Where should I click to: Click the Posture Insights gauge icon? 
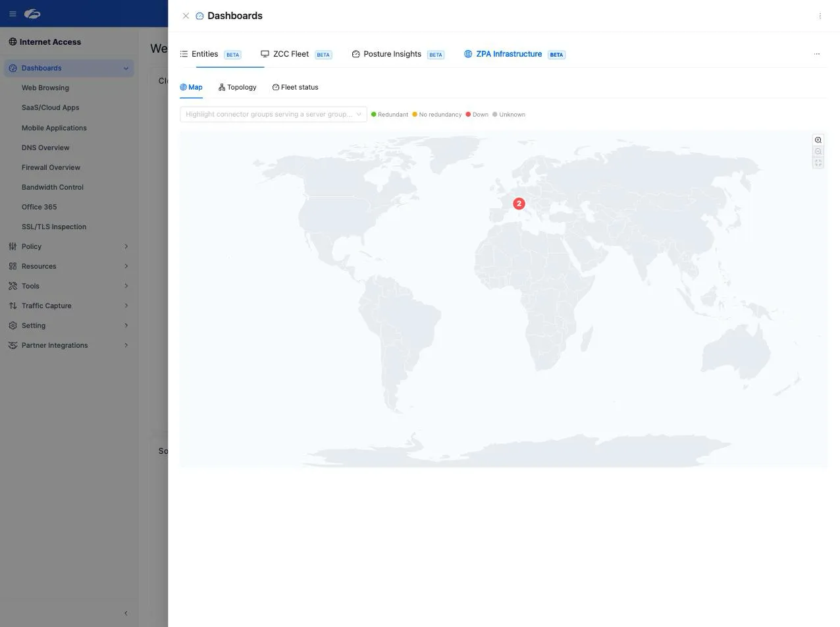355,54
